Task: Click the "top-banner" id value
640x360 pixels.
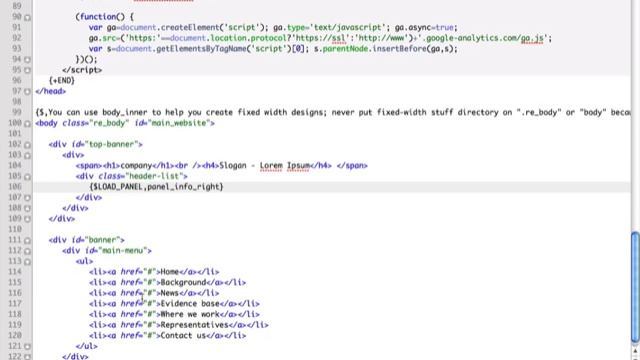Action: (x=111, y=144)
